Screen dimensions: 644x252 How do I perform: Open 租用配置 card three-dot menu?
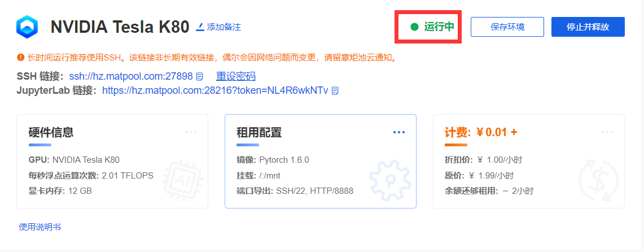coord(399,132)
